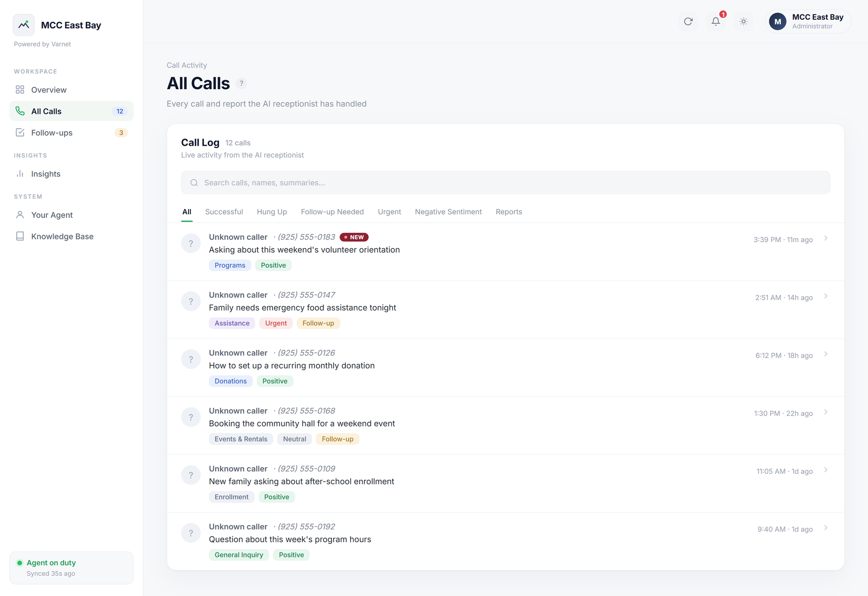Open call 'New family asking about after-school enrollment'
The height and width of the screenshot is (596, 868).
[x=505, y=484]
